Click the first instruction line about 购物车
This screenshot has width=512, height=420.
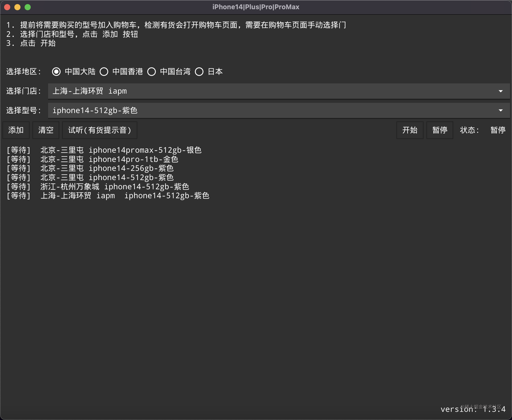point(176,25)
